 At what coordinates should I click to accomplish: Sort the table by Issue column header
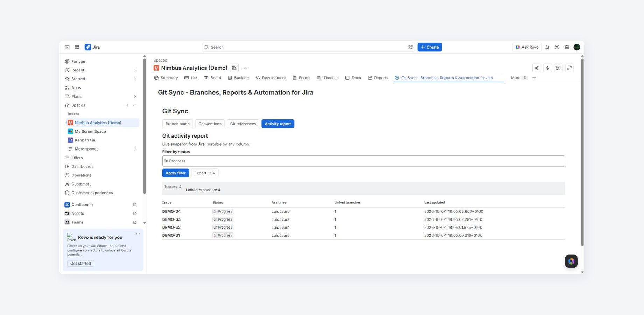[x=167, y=202]
